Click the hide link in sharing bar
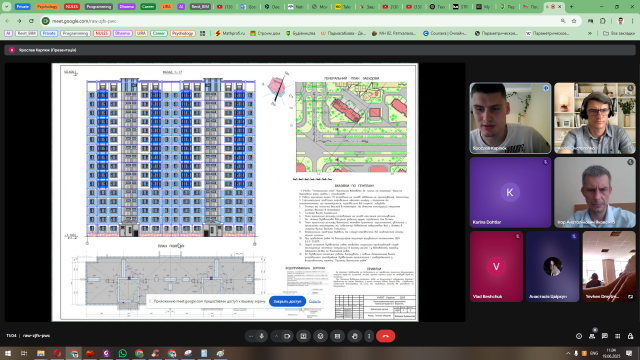 pyautogui.click(x=314, y=301)
